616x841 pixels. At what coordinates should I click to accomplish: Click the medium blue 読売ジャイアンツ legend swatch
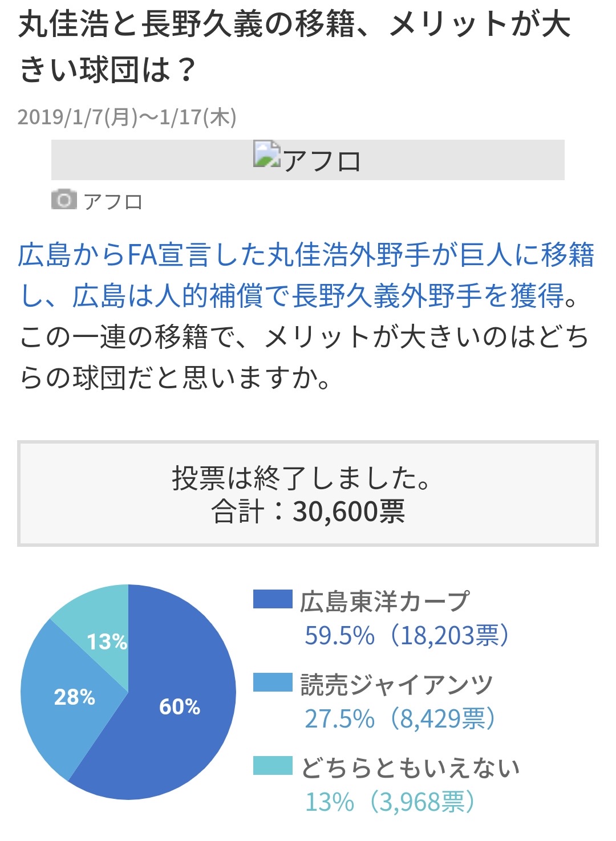[273, 682]
